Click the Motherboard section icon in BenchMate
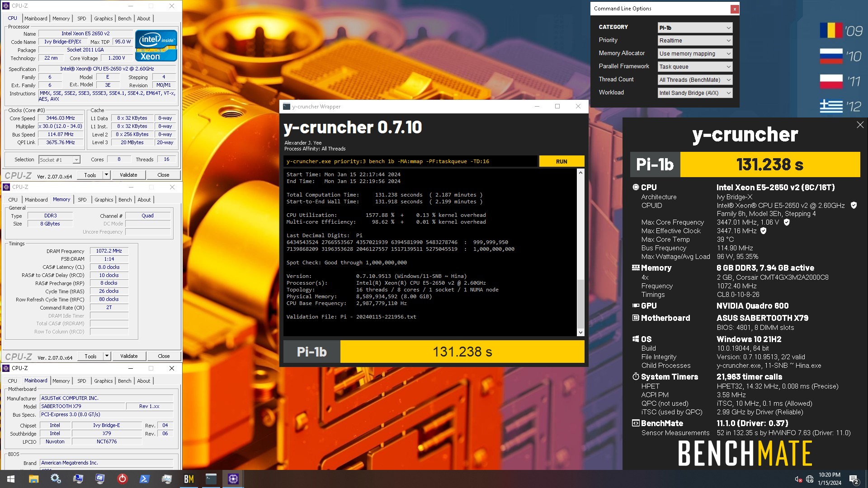 636,318
